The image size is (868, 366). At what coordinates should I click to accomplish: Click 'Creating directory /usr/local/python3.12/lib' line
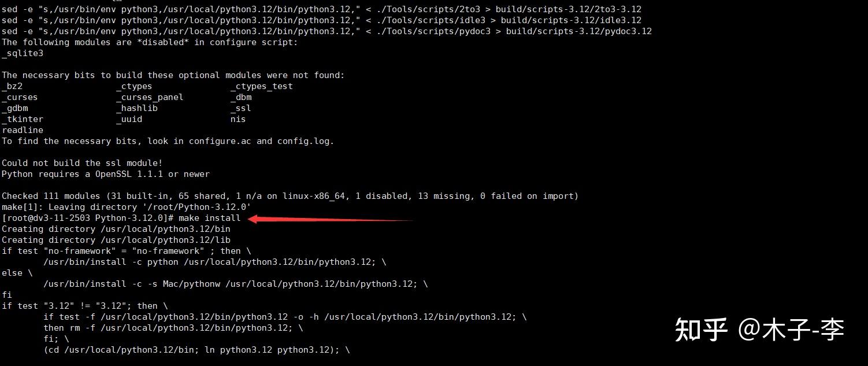pyautogui.click(x=116, y=240)
